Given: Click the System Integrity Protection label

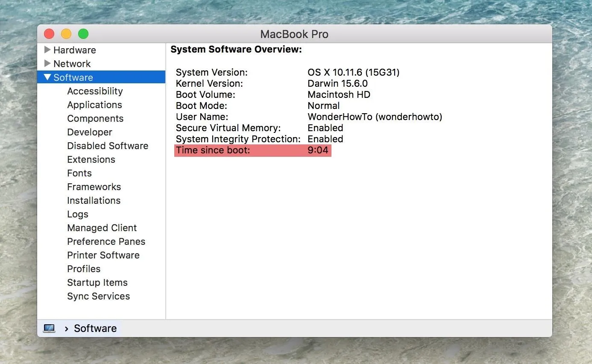Looking at the screenshot, I should click(238, 139).
